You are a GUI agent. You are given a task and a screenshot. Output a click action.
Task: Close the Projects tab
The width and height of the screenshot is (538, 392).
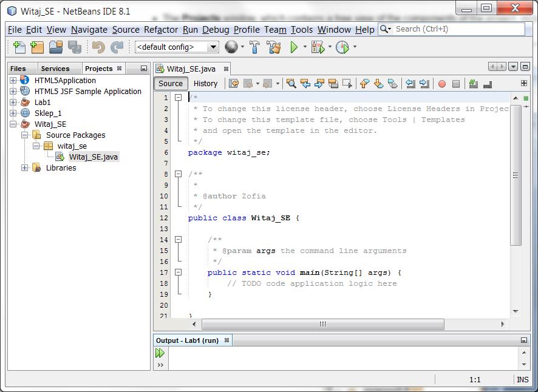(x=120, y=68)
